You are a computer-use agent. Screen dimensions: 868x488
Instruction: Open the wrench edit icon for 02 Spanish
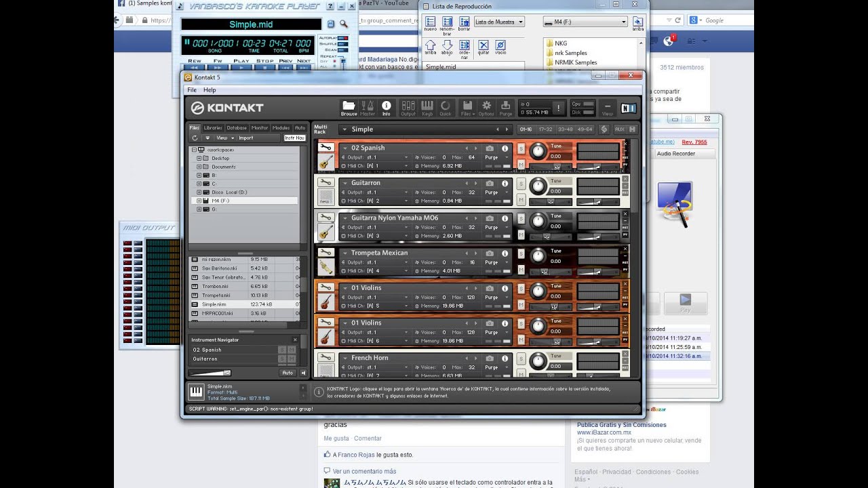pyautogui.click(x=325, y=148)
